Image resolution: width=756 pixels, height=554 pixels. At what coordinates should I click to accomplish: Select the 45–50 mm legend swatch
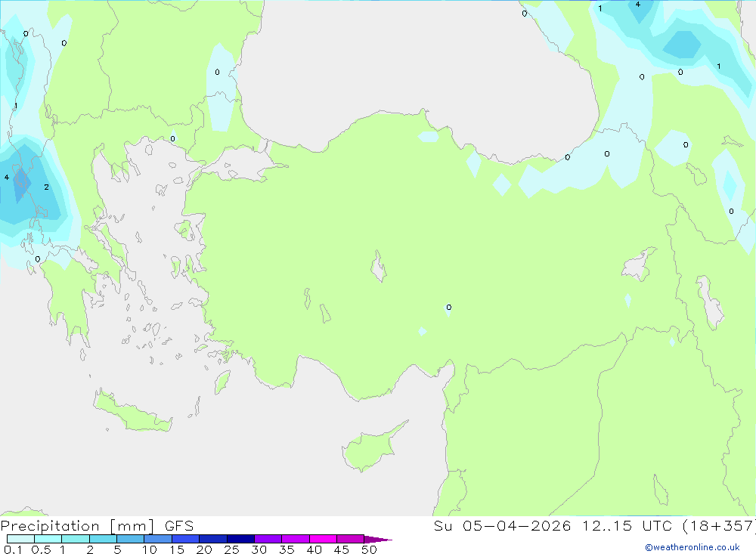point(351,539)
